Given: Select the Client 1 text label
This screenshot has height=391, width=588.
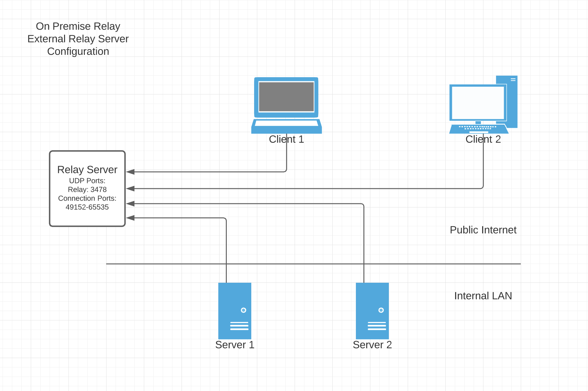Looking at the screenshot, I should point(286,139).
